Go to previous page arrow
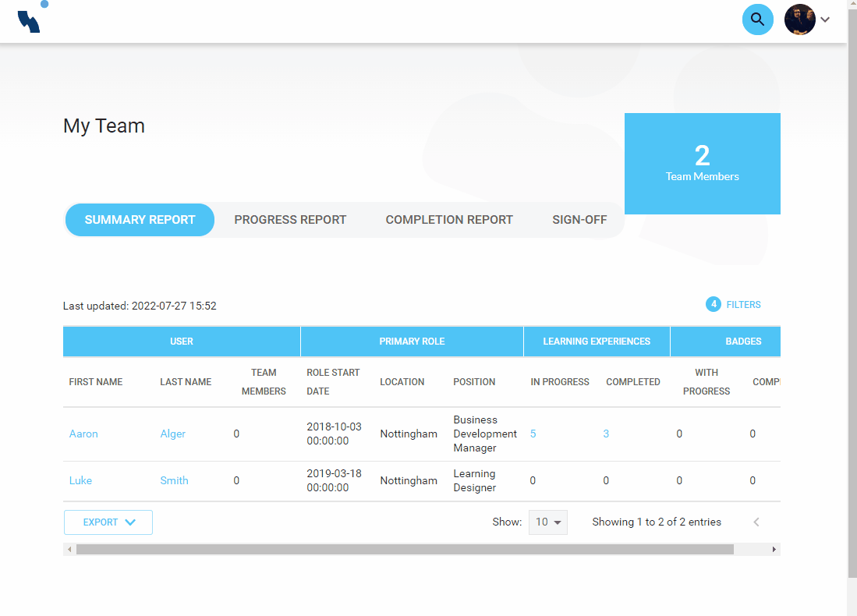Image resolution: width=857 pixels, height=616 pixels. [x=756, y=522]
